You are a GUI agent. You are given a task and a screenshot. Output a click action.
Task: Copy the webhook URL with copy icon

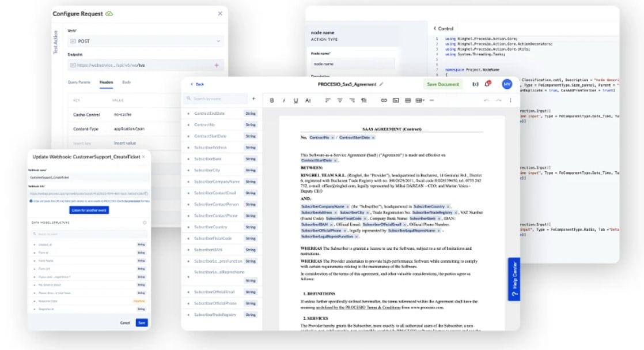tap(148, 194)
